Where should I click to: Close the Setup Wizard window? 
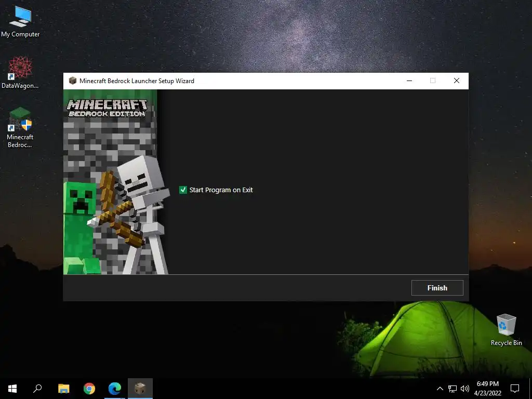pyautogui.click(x=457, y=81)
